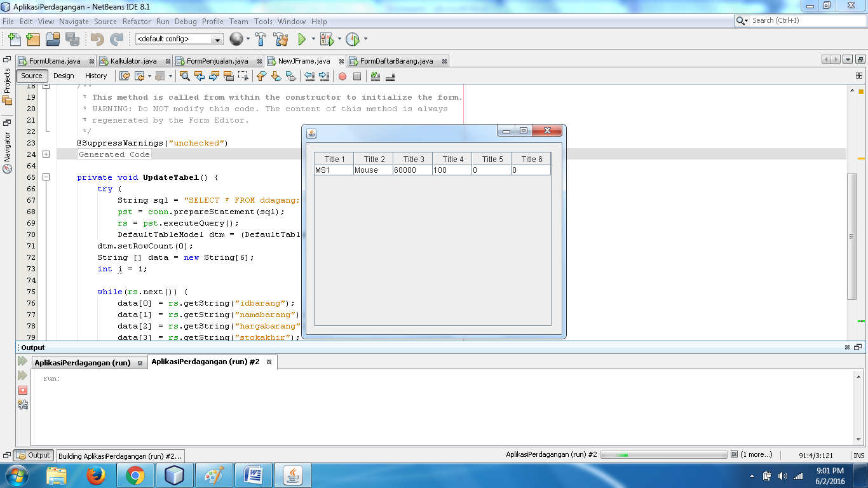Switch to Design view of NewJFrame

click(64, 76)
